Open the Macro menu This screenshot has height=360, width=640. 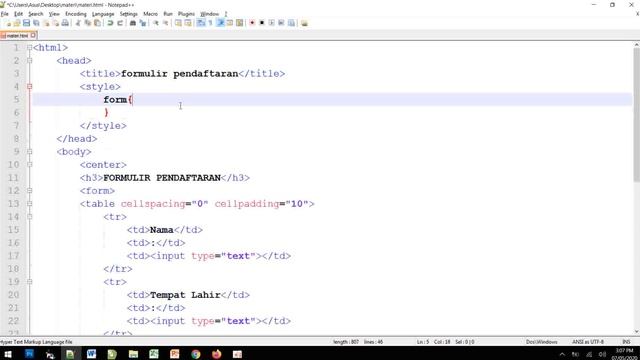pyautogui.click(x=150, y=14)
